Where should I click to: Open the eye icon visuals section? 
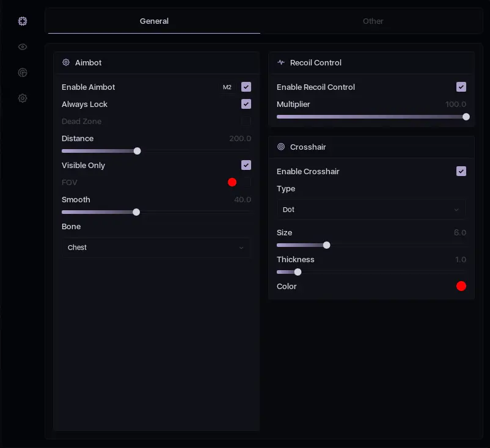23,47
